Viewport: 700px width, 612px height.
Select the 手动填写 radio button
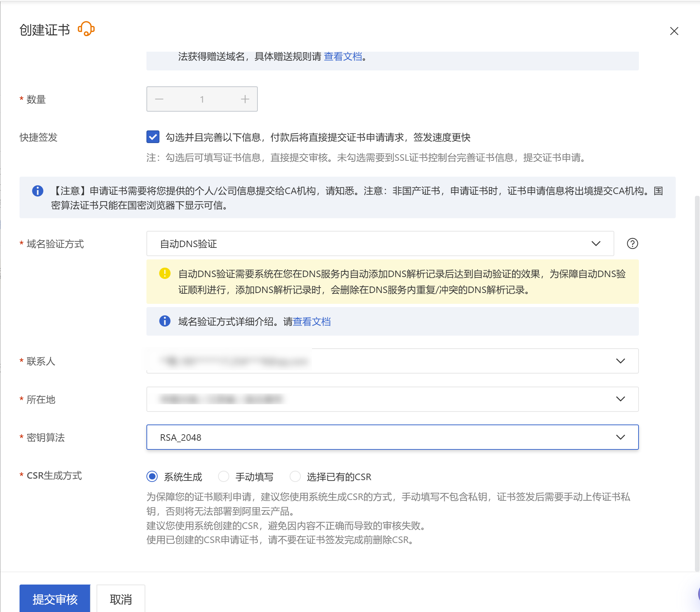(x=224, y=477)
